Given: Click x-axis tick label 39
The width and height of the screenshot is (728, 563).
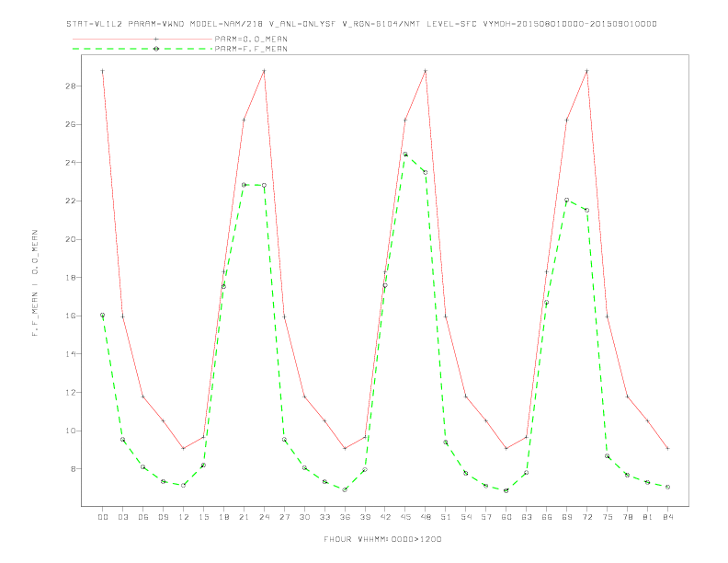Looking at the screenshot, I should coord(365,517).
